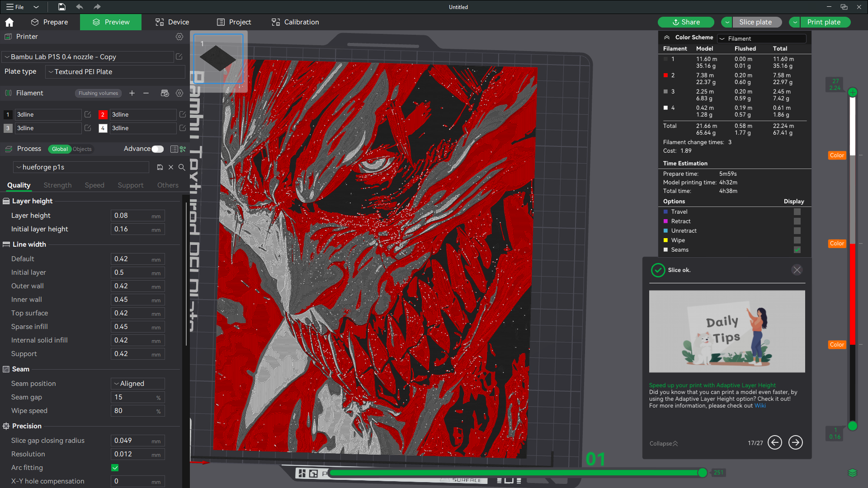
Task: Edit filament 1 preset
Action: (88, 114)
